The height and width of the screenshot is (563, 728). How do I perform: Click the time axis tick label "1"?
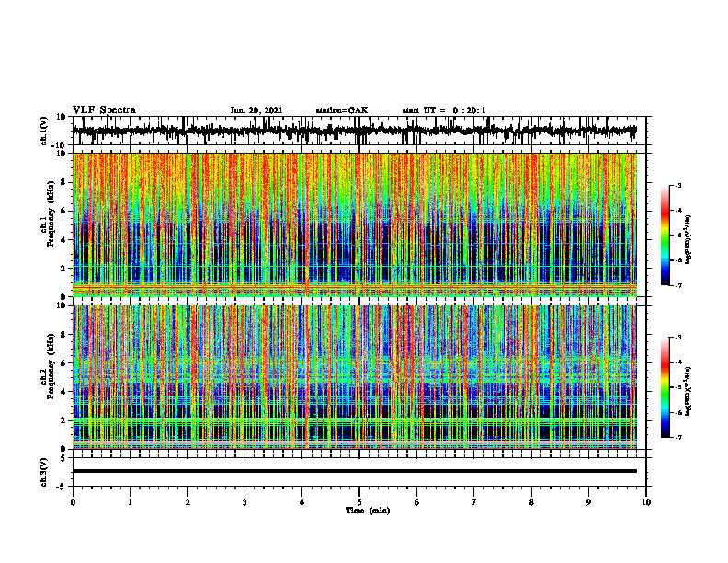[x=130, y=502]
